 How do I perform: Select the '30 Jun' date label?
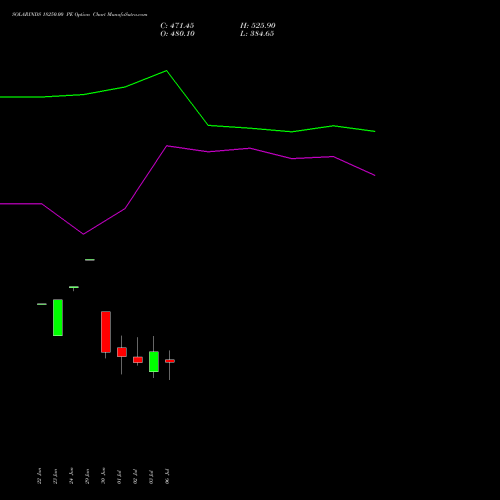[x=103, y=476]
